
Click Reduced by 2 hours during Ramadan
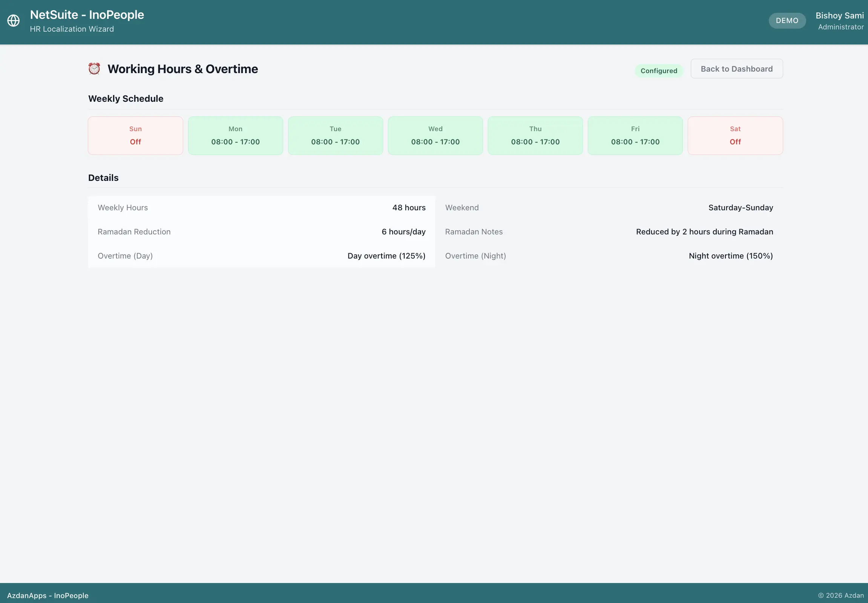pyautogui.click(x=704, y=232)
